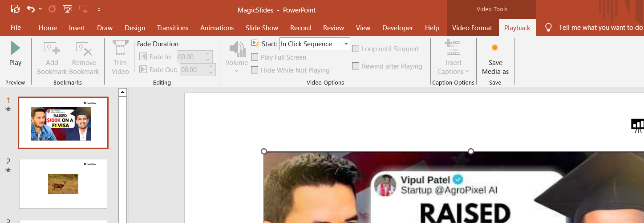Open the Design tab

135,28
